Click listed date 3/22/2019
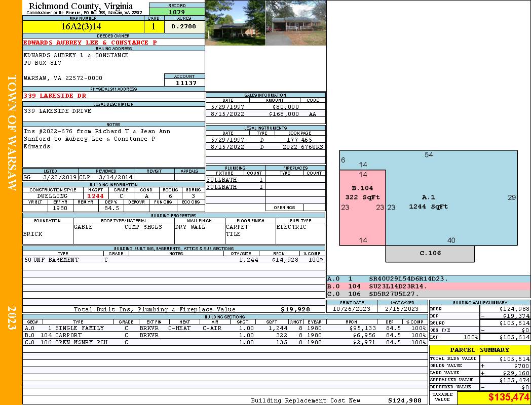Image resolution: width=532 pixels, height=405 pixels. tap(60, 177)
